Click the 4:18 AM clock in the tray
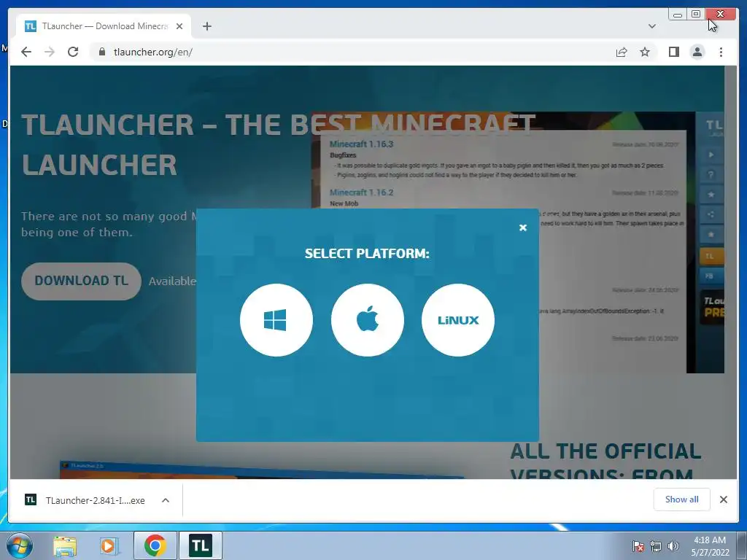Image resolution: width=747 pixels, height=560 pixels. [x=710, y=540]
